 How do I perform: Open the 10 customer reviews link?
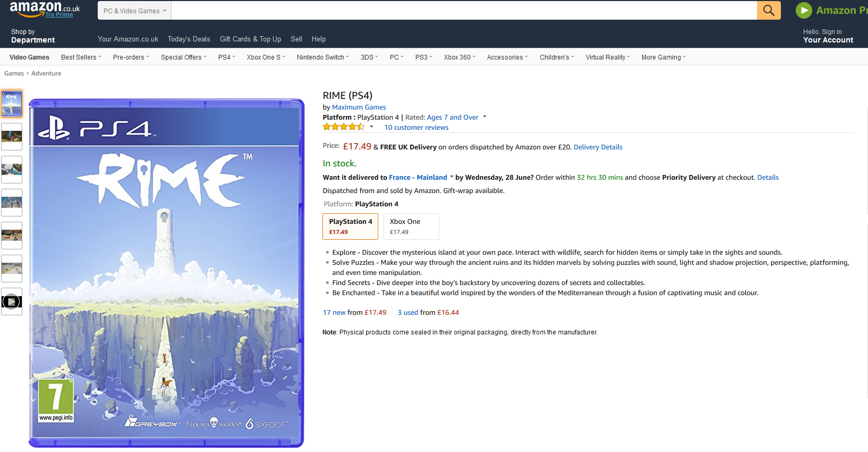[x=416, y=128]
